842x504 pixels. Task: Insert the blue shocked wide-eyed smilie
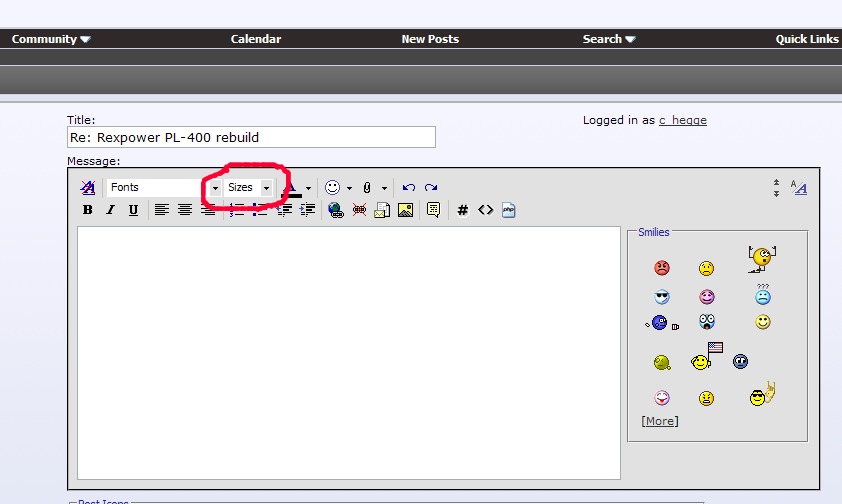click(x=707, y=322)
